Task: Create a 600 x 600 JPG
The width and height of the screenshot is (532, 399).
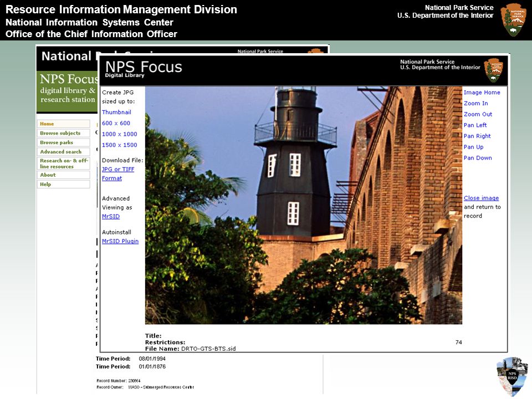Action: coord(116,123)
